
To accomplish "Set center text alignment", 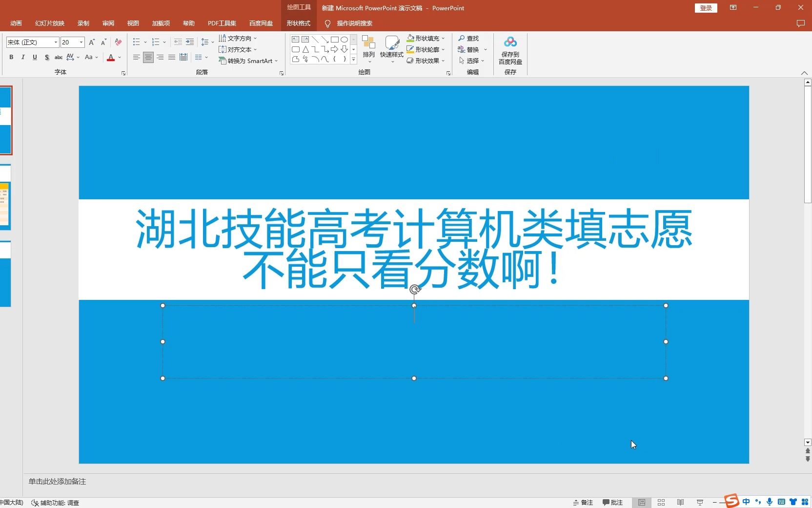I will click(x=148, y=57).
